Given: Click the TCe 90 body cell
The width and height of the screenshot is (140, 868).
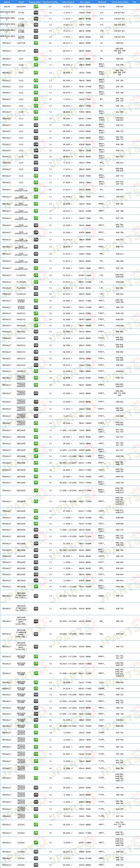Looking at the screenshot, I should coord(102,6).
